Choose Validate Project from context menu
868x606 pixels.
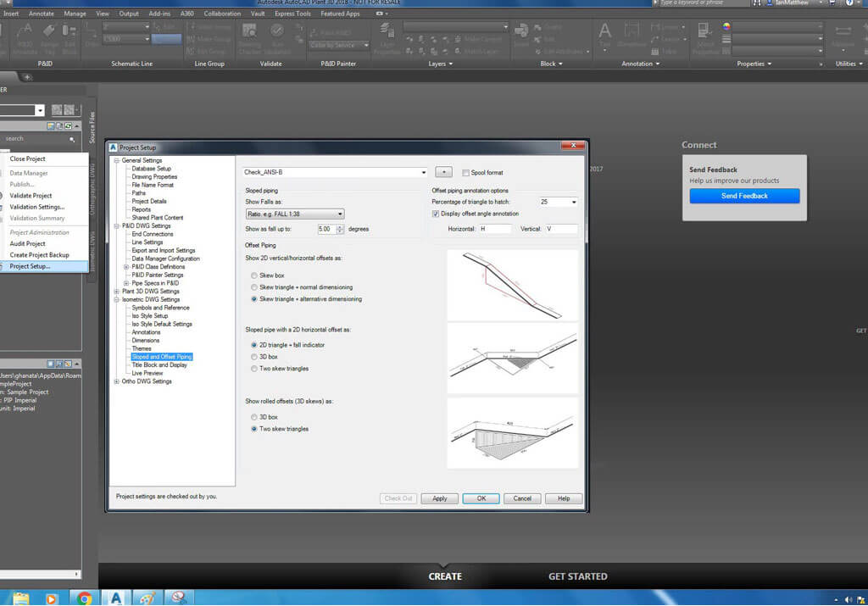[x=31, y=195]
